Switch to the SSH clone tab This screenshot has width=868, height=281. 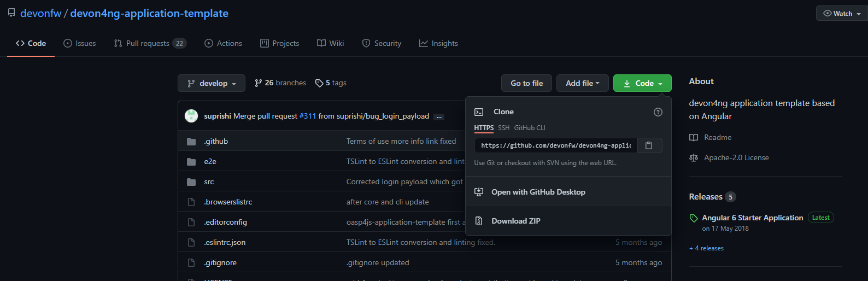click(503, 128)
